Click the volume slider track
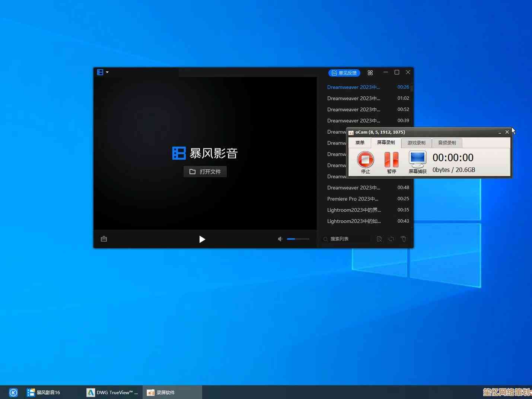Image resolution: width=532 pixels, height=399 pixels. pyautogui.click(x=298, y=239)
